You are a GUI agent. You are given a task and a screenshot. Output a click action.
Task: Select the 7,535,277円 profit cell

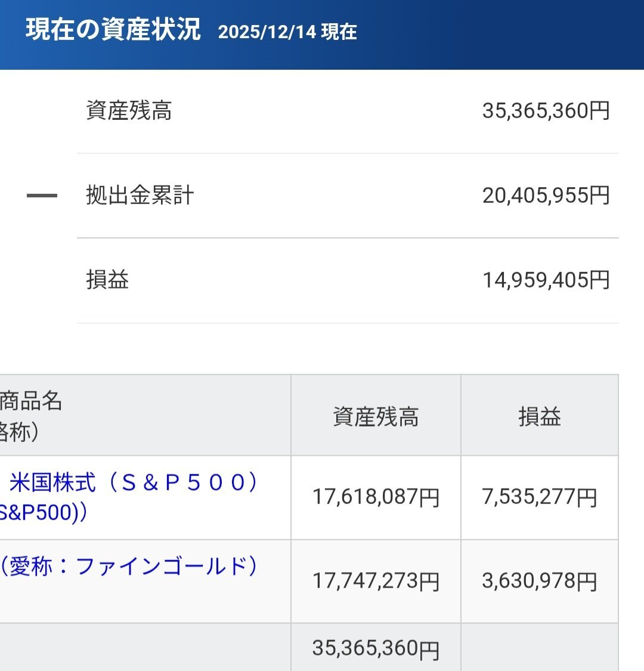point(540,497)
